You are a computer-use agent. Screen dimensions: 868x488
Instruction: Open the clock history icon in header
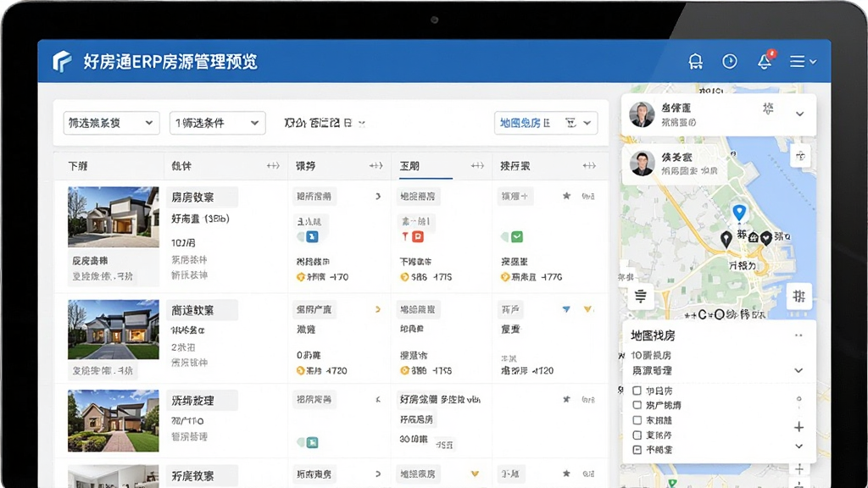click(x=730, y=61)
